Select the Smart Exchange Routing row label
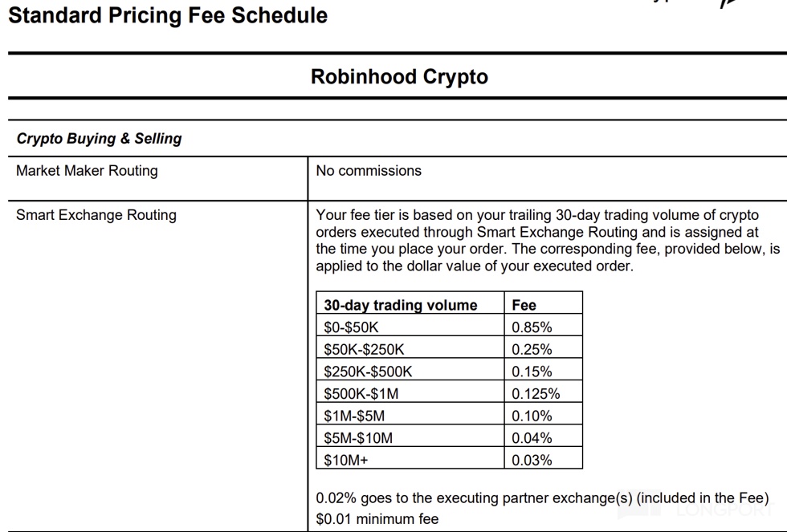Screen dimensions: 787x532 [96, 215]
